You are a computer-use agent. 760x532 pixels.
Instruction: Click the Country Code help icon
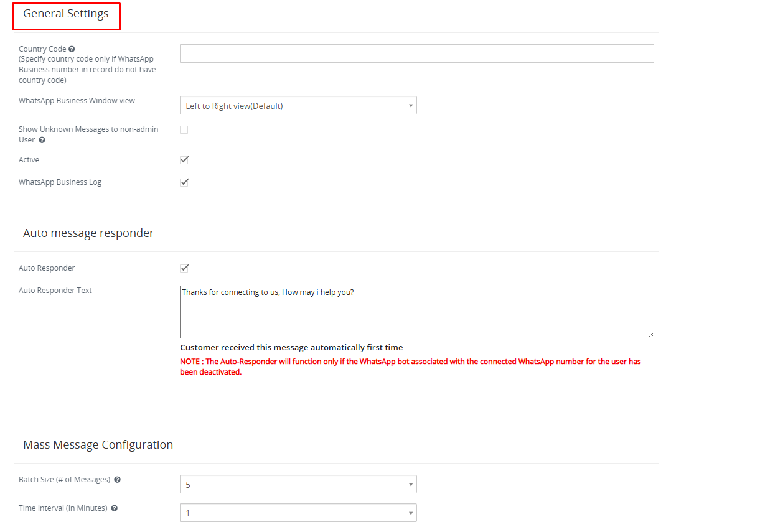click(72, 49)
